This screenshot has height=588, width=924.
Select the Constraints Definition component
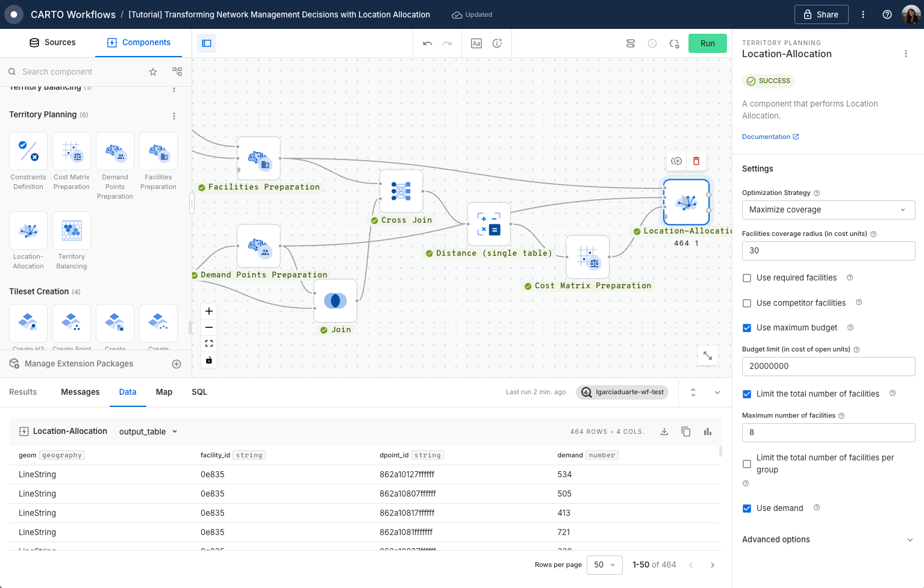(28, 151)
